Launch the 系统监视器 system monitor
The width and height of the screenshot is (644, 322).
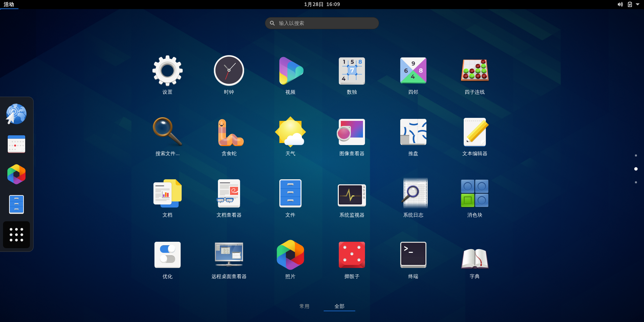click(352, 197)
